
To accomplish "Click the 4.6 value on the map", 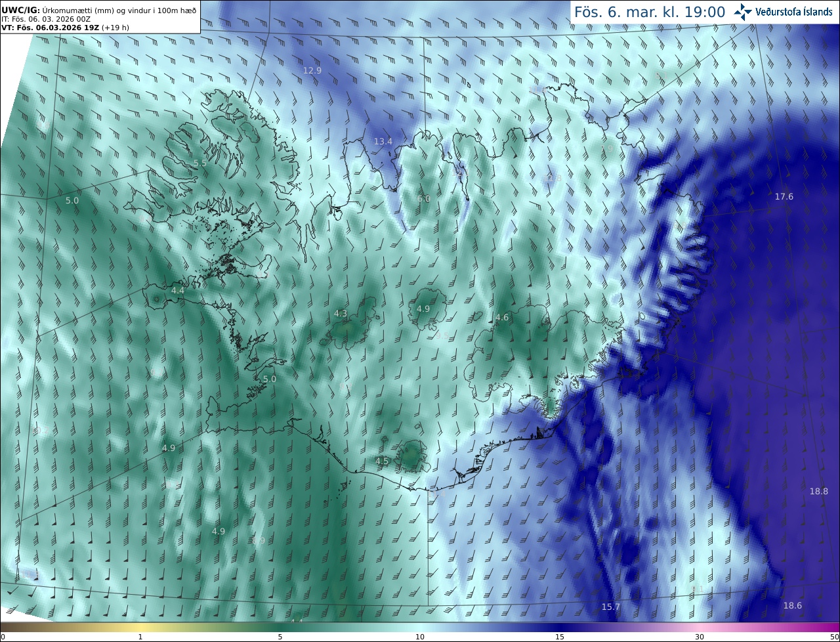I will 502,318.
